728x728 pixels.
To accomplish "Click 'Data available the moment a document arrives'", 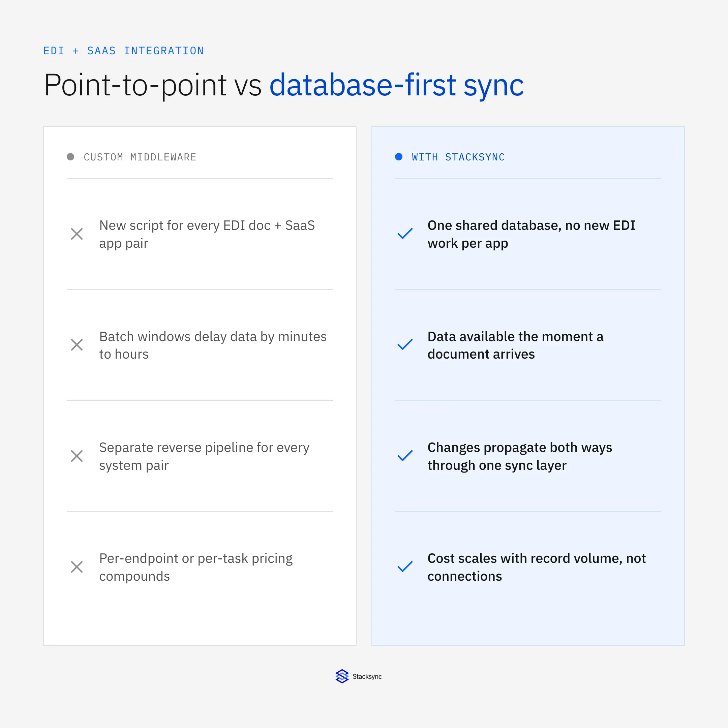I will pyautogui.click(x=515, y=345).
